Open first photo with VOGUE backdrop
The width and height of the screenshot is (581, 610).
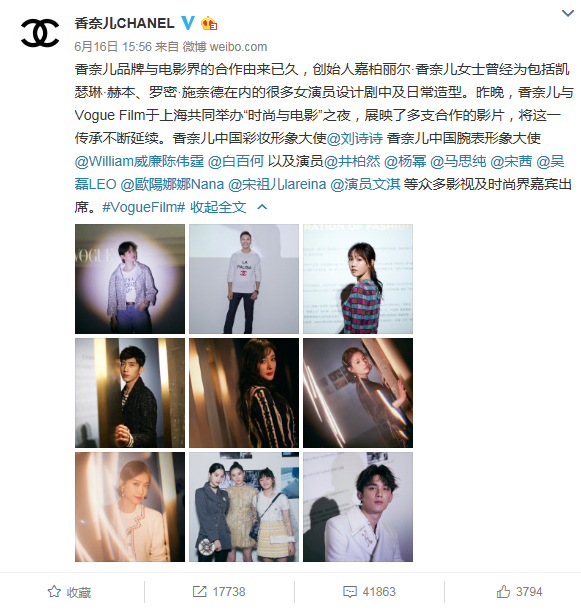point(130,279)
